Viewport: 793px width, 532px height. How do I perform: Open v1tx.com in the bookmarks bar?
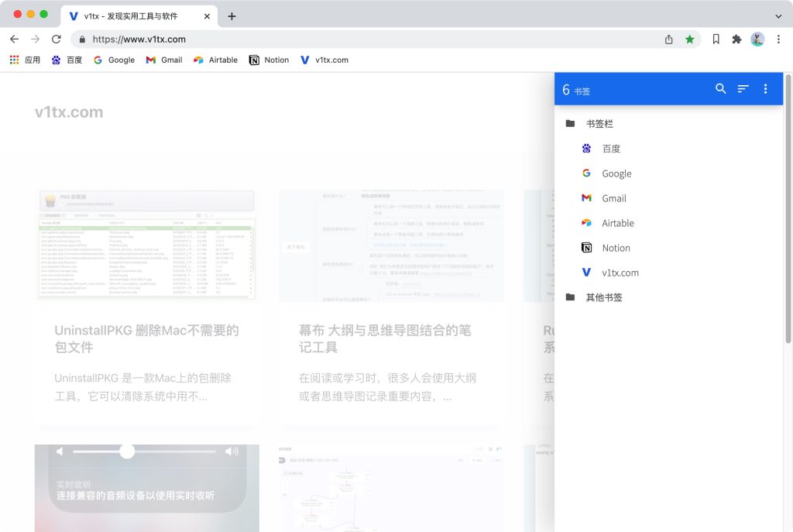click(324, 60)
